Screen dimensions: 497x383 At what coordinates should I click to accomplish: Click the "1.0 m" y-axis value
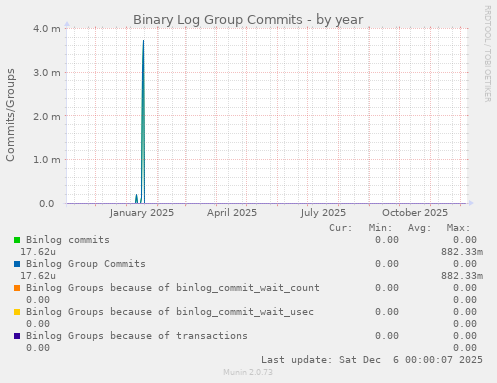[x=47, y=160]
